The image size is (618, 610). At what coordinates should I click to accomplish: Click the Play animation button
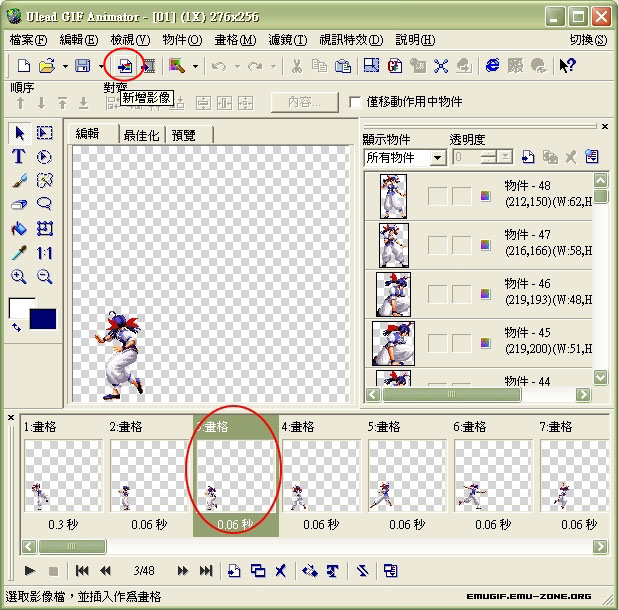click(x=30, y=570)
